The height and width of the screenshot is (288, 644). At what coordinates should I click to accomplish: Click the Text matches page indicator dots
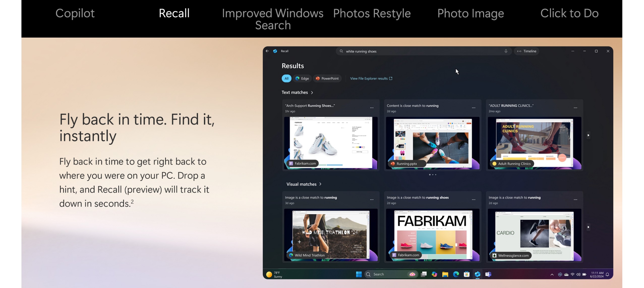pyautogui.click(x=433, y=175)
